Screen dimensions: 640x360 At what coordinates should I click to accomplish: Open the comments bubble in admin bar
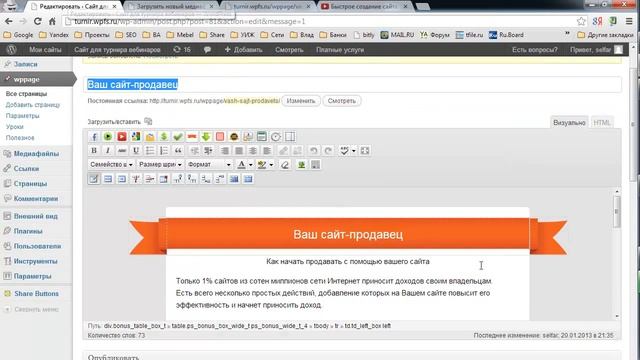click(x=207, y=49)
